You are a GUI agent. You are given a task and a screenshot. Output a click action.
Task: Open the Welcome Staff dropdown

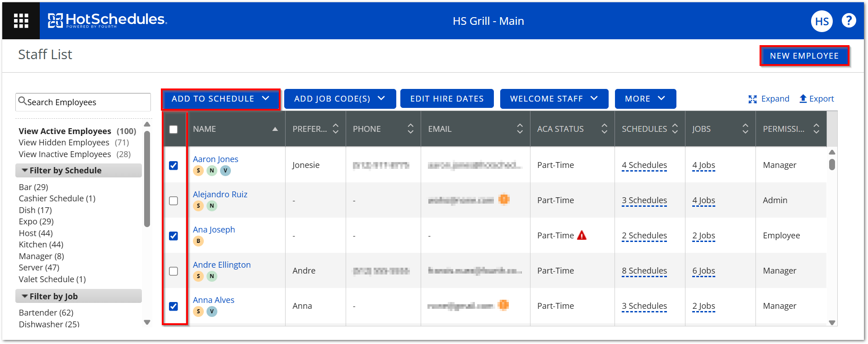coord(554,99)
